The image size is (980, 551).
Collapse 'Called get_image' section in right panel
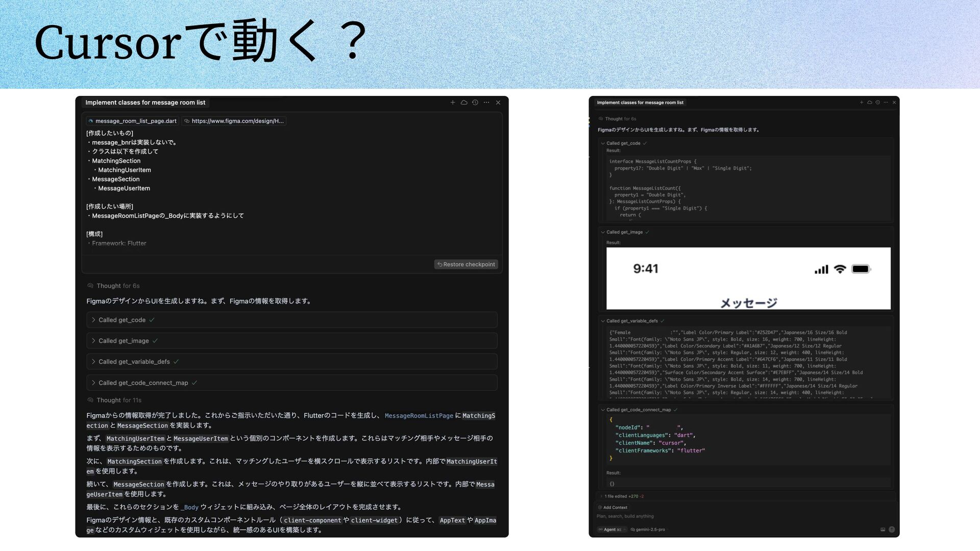coord(625,232)
